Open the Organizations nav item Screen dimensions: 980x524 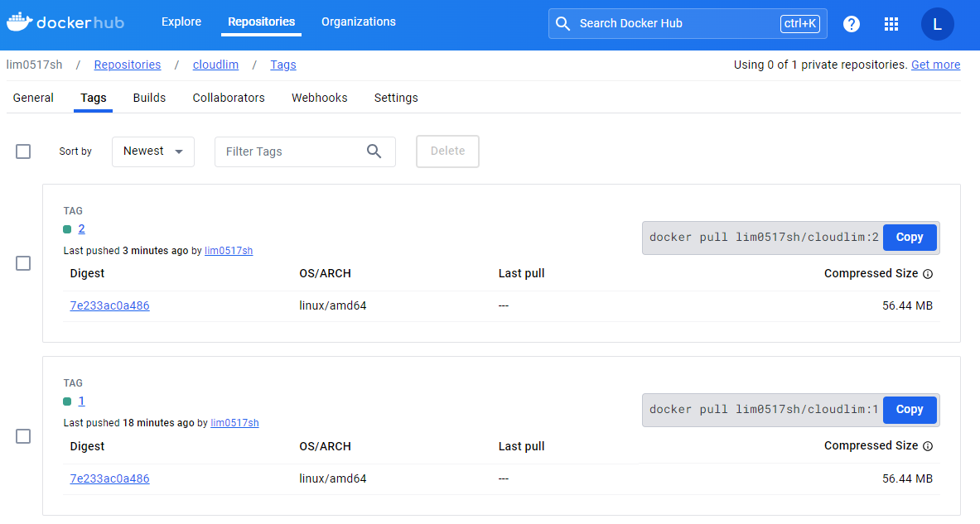tap(358, 22)
